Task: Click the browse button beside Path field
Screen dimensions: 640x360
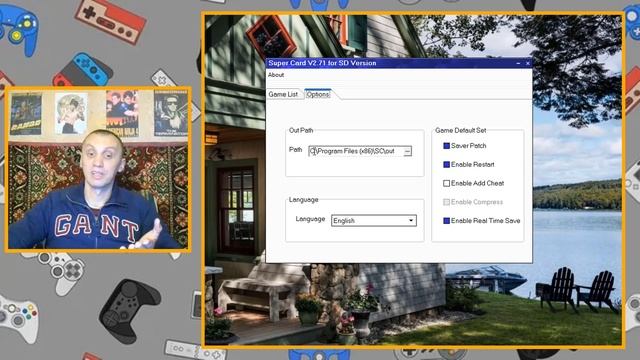Action: (x=407, y=151)
